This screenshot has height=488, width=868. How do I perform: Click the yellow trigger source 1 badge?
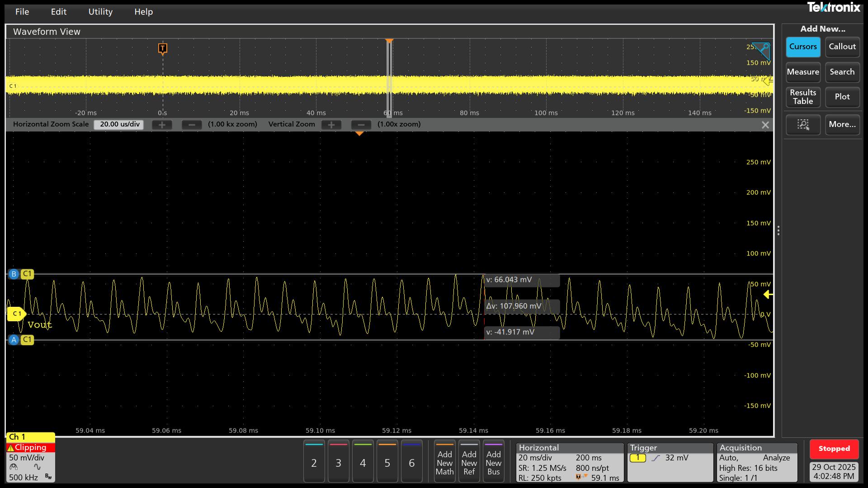(x=638, y=458)
